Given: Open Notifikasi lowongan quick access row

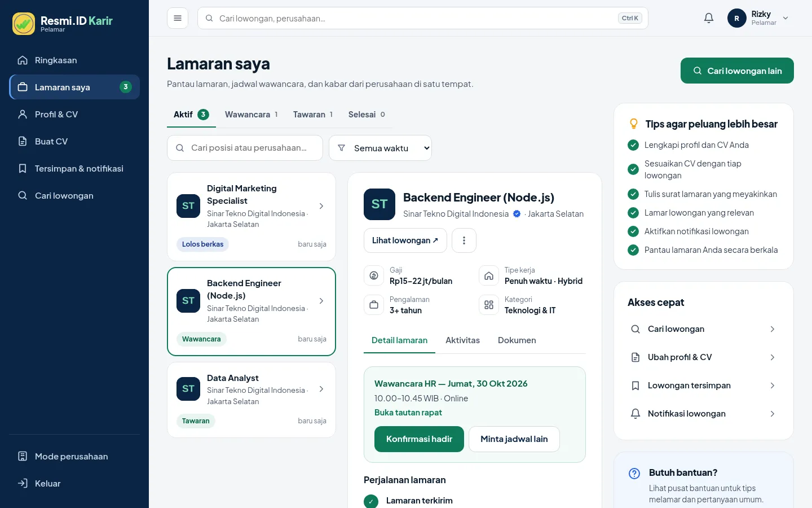Looking at the screenshot, I should pyautogui.click(x=703, y=414).
